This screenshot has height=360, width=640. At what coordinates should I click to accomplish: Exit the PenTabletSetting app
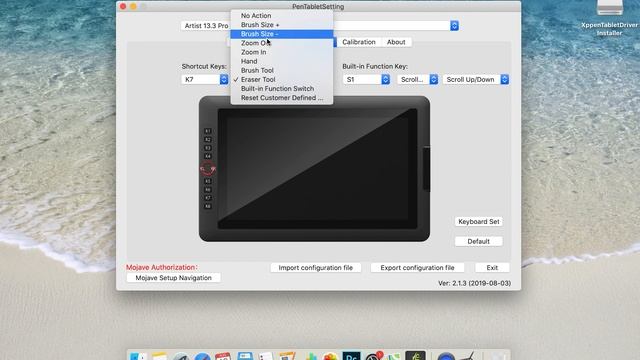492,268
